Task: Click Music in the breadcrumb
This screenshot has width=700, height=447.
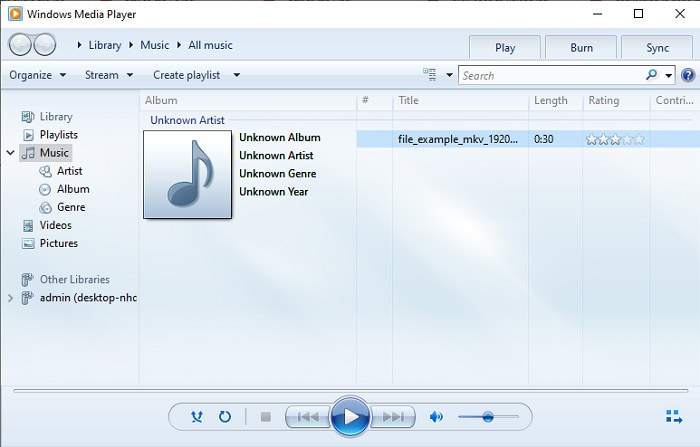Action: point(154,45)
